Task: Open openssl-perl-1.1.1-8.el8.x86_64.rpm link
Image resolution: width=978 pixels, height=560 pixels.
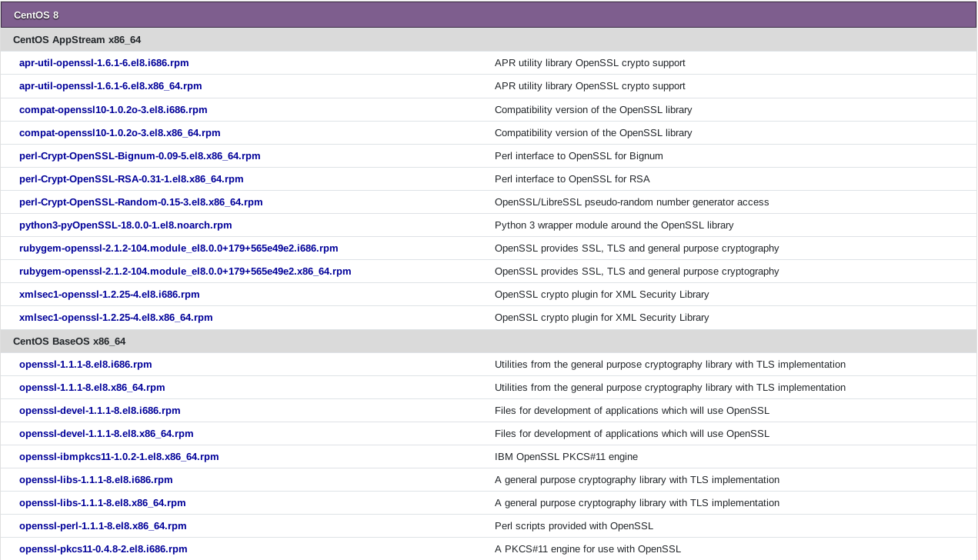Action: (x=103, y=526)
